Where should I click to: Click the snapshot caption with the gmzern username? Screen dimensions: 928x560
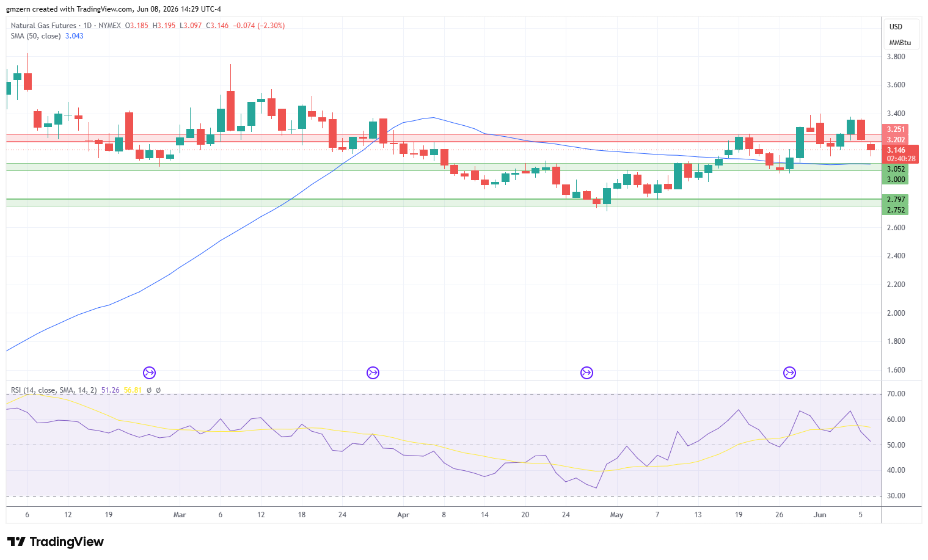114,9
